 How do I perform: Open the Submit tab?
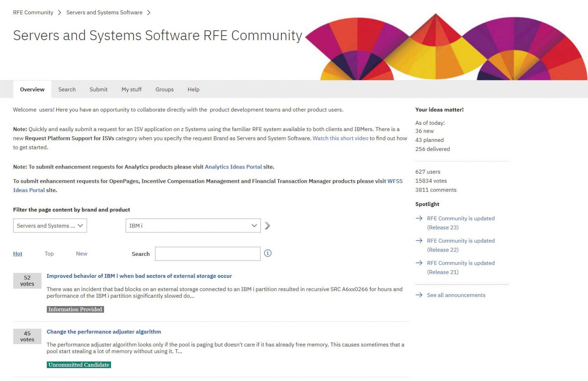coord(98,90)
